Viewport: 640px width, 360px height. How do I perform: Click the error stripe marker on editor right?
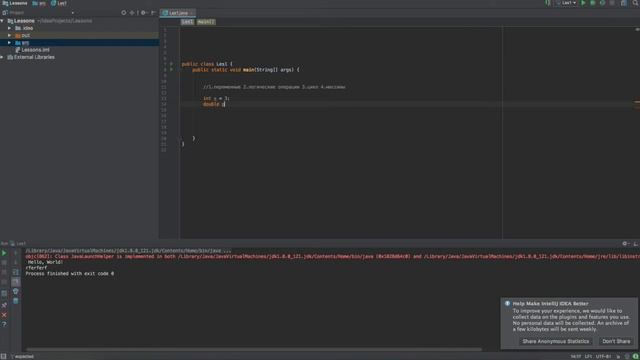pyautogui.click(x=637, y=102)
